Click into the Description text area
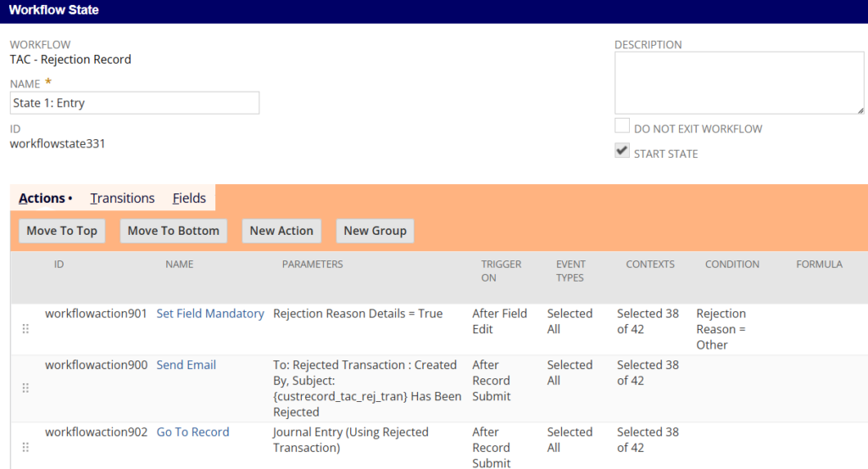The width and height of the screenshot is (868, 469). [739, 83]
